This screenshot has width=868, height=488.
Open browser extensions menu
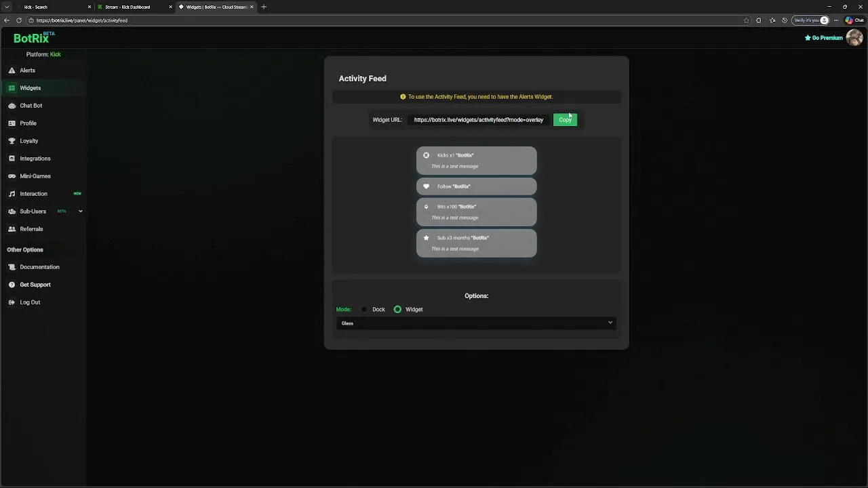click(759, 20)
